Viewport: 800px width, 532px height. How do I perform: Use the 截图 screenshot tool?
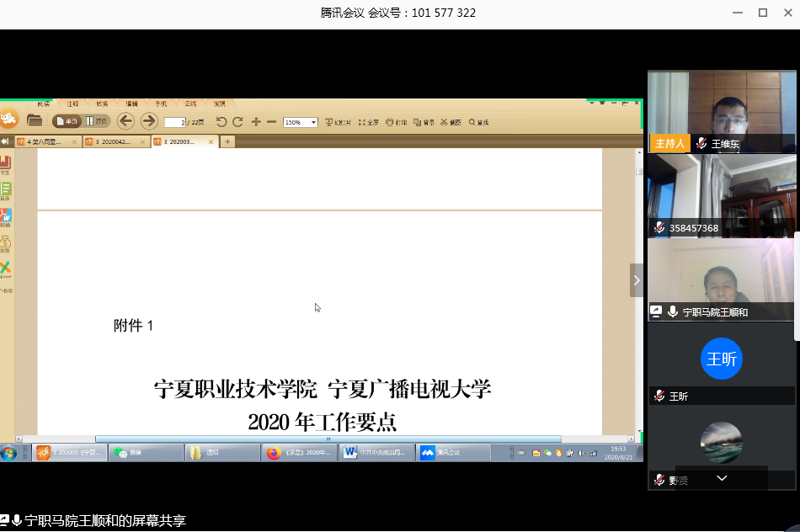451,122
